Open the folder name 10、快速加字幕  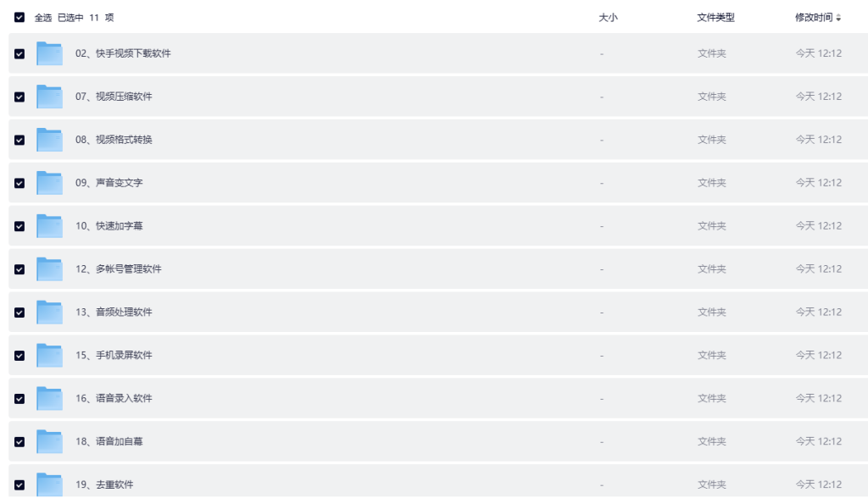[x=108, y=226]
